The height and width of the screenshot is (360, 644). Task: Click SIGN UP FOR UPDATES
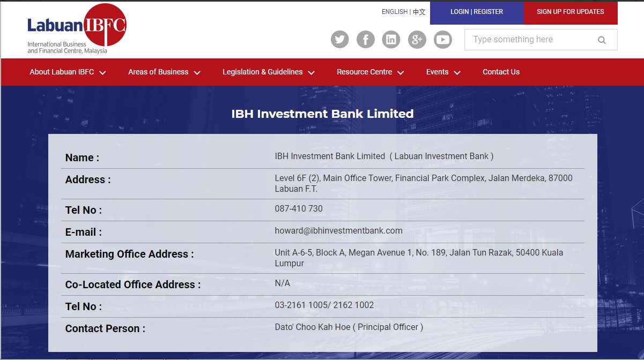[571, 12]
